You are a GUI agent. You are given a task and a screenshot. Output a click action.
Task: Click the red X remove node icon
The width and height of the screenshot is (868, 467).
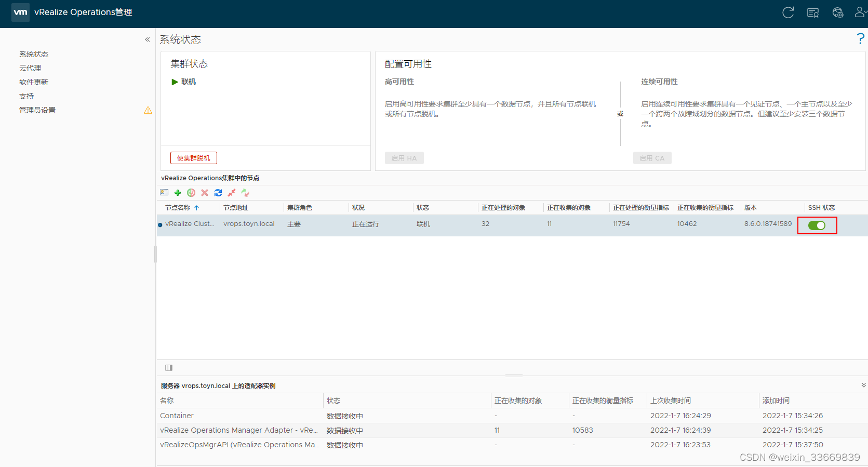pos(205,193)
